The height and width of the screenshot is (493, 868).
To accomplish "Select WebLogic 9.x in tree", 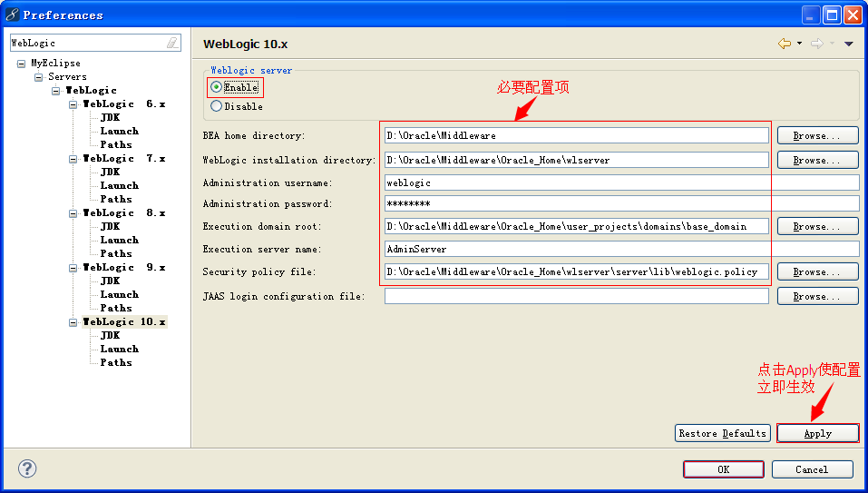I will 124,267.
